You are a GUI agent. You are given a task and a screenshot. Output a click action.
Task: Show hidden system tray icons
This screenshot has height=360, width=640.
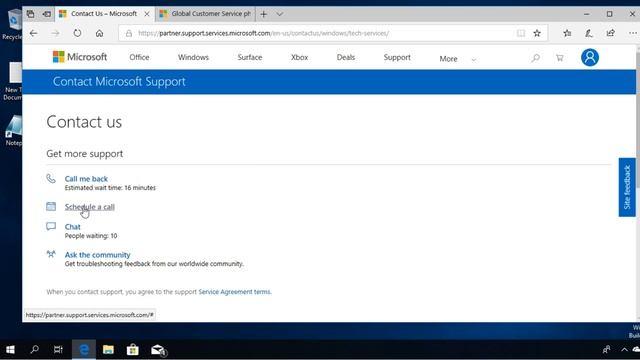[x=624, y=349]
